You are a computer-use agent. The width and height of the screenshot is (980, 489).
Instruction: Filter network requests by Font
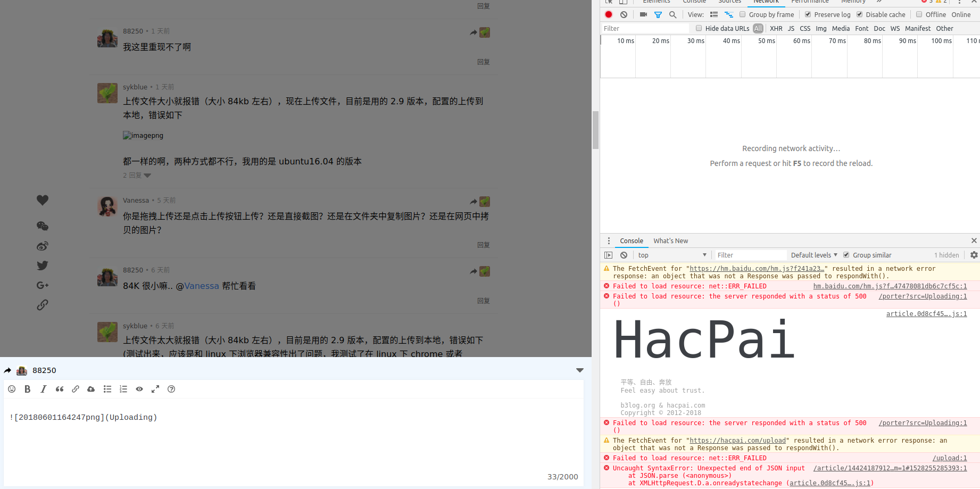click(x=862, y=28)
